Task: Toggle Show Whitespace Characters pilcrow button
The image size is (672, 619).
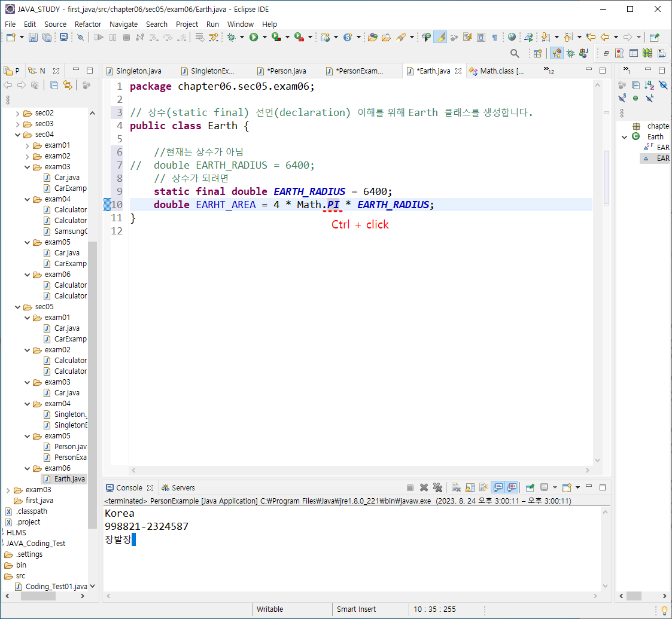Action: pyautogui.click(x=494, y=38)
